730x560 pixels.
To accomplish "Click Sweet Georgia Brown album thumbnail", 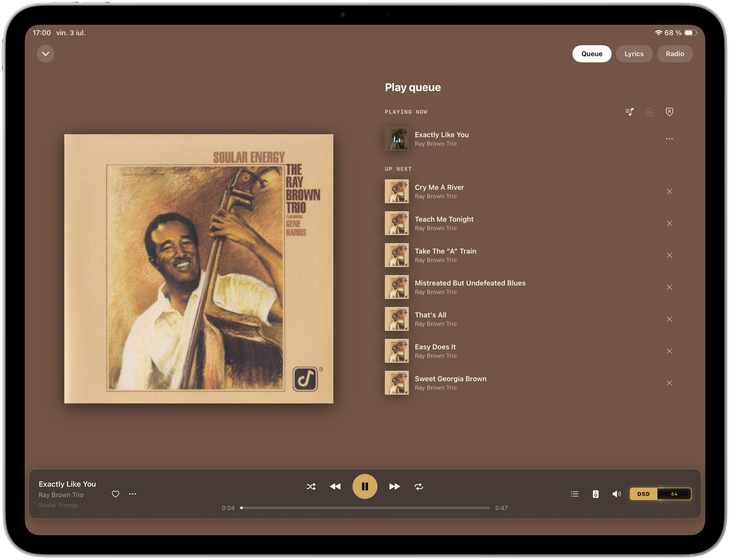I will (x=396, y=383).
